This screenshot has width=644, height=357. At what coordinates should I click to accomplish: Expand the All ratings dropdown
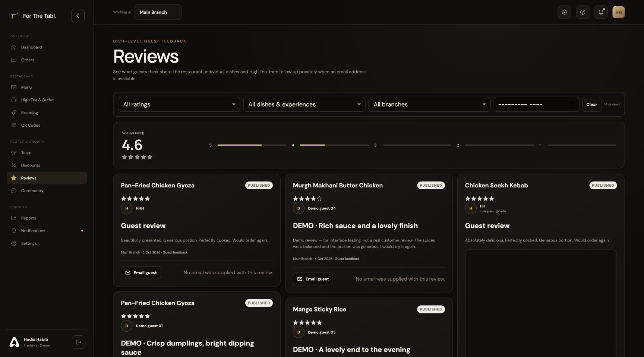pyautogui.click(x=179, y=104)
